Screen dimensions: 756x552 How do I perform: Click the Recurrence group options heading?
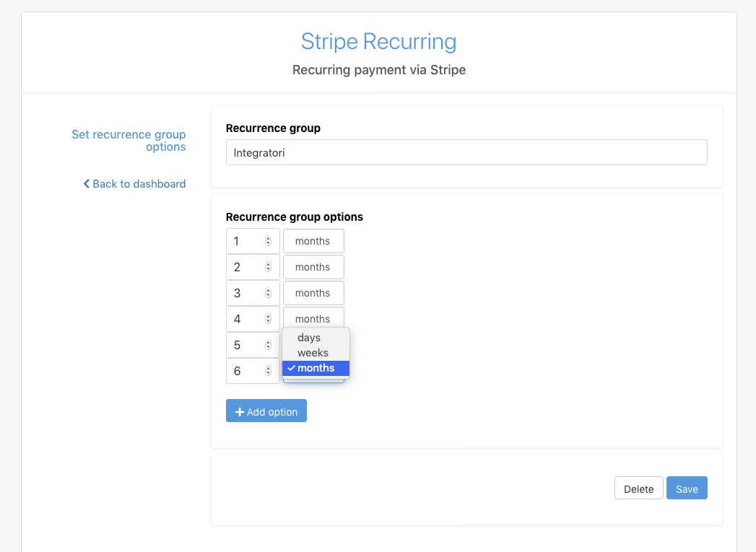(x=294, y=216)
